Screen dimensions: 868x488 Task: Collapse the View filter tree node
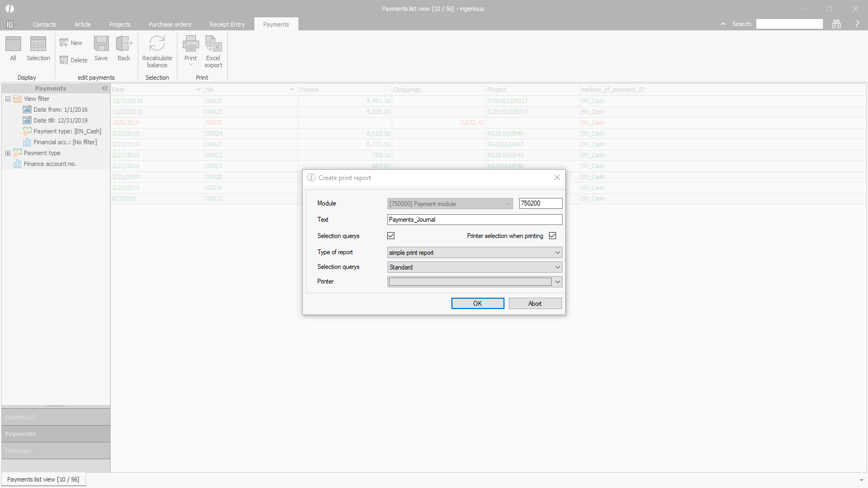pos(8,99)
